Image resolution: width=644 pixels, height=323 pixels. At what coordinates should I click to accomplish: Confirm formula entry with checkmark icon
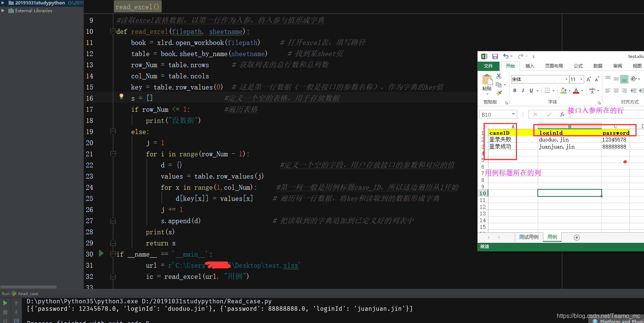point(549,115)
